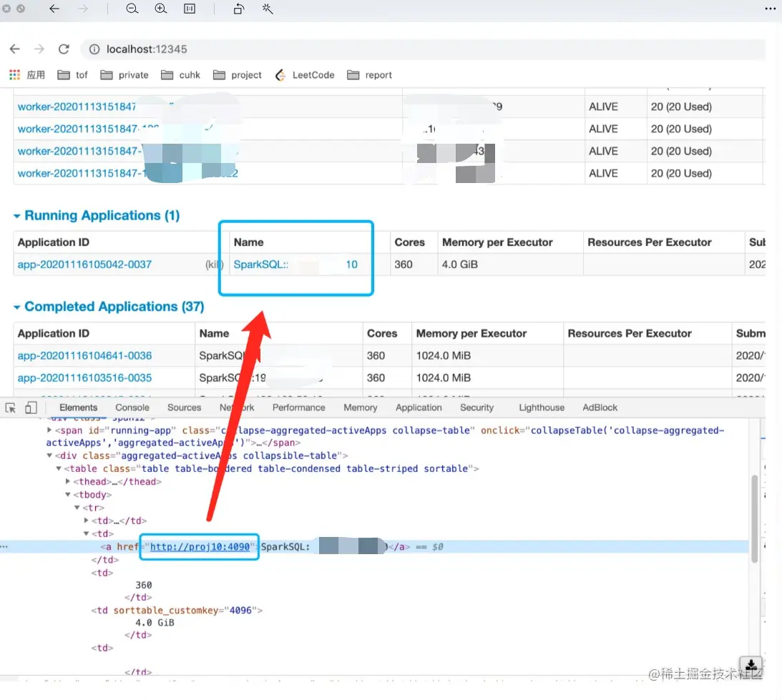This screenshot has height=700, width=782.
Task: Select the td sortable_customkey 4096 line
Action: [x=177, y=610]
